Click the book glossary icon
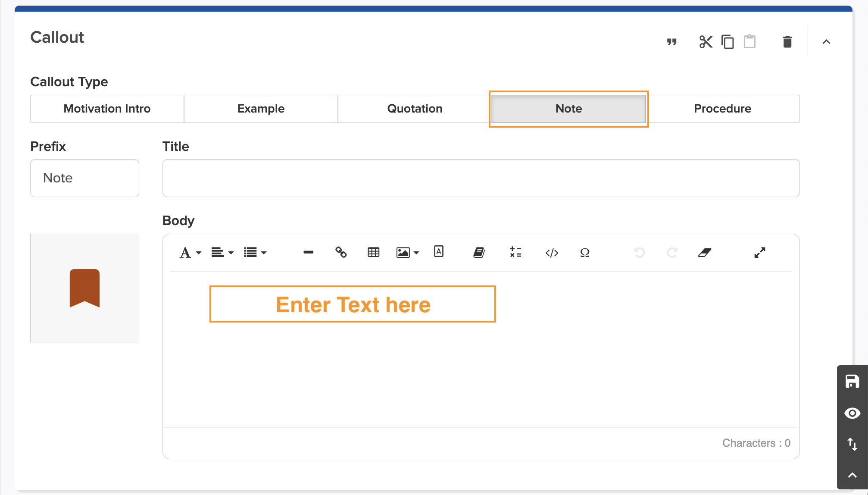The height and width of the screenshot is (495, 868). click(479, 253)
